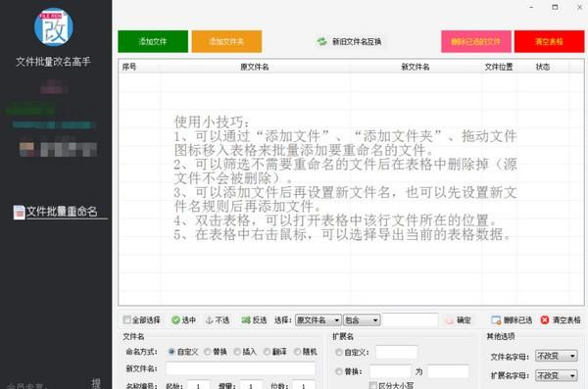Click the 不选 label text
Screen dimensions: 588x389
coord(222,320)
